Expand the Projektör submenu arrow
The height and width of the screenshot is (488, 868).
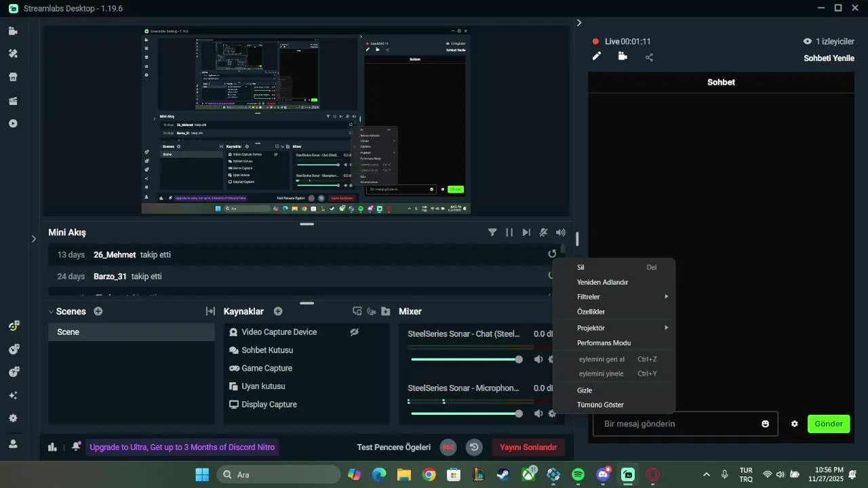[x=667, y=328]
